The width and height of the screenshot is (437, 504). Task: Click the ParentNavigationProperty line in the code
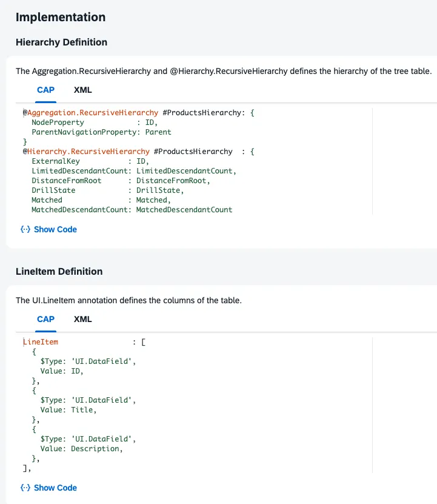(101, 132)
